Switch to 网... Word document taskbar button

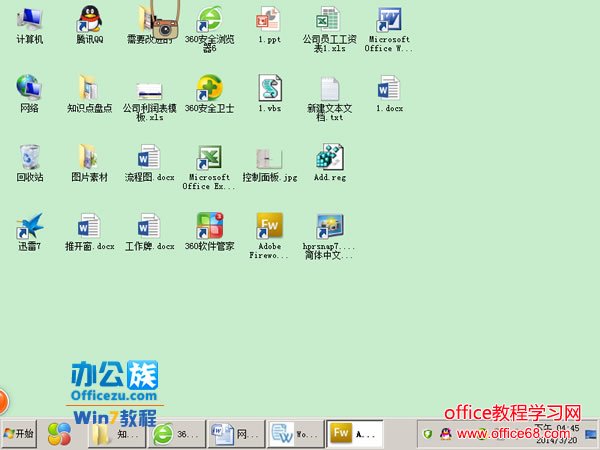pos(236,434)
